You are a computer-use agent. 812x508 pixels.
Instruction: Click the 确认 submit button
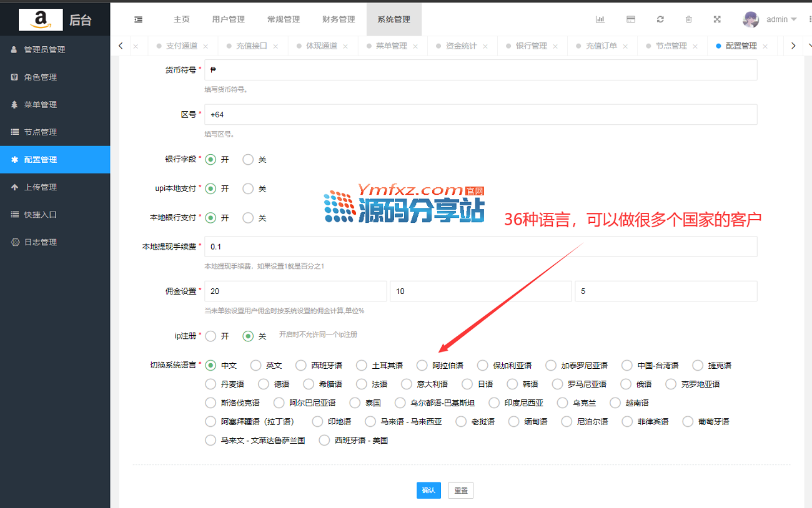coord(428,491)
